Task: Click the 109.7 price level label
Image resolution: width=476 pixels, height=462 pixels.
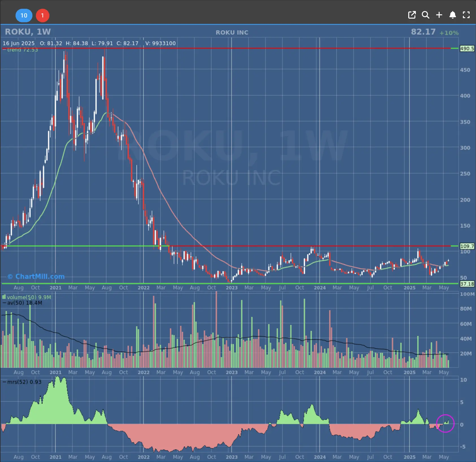Action: (x=467, y=246)
